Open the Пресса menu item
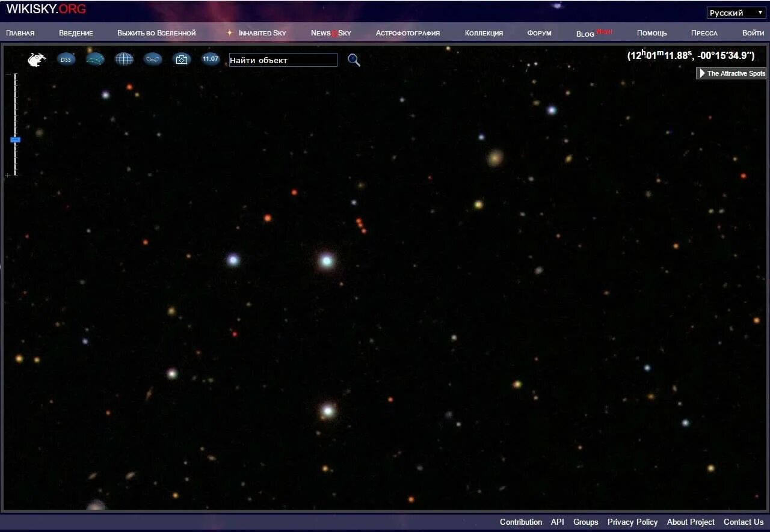This screenshot has width=770, height=532. [704, 33]
